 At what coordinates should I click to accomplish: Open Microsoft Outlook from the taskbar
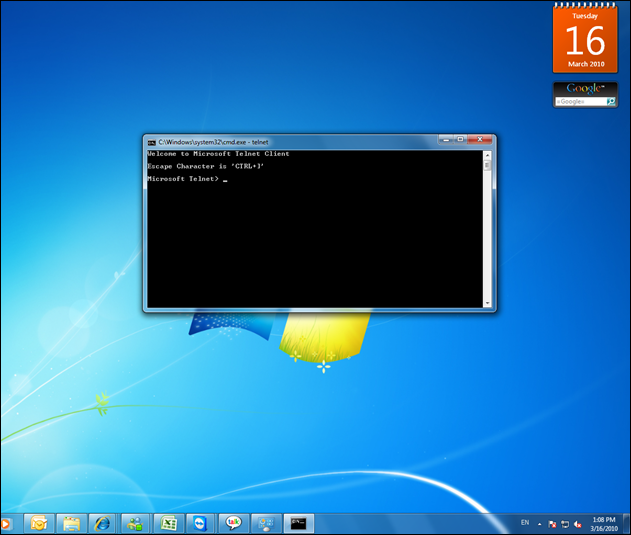[x=39, y=524]
